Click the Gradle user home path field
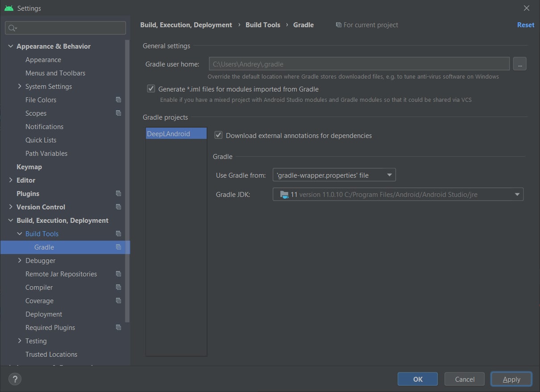Screen dimensions: 540x392 [359, 64]
